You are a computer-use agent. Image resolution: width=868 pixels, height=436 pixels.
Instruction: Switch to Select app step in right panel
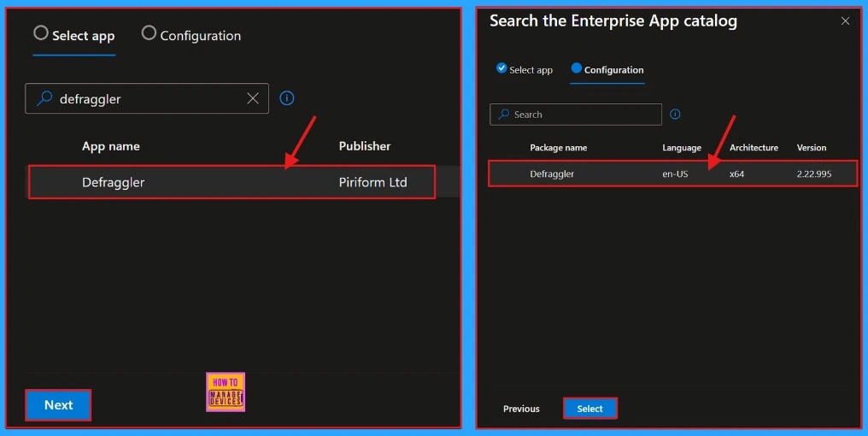point(525,69)
